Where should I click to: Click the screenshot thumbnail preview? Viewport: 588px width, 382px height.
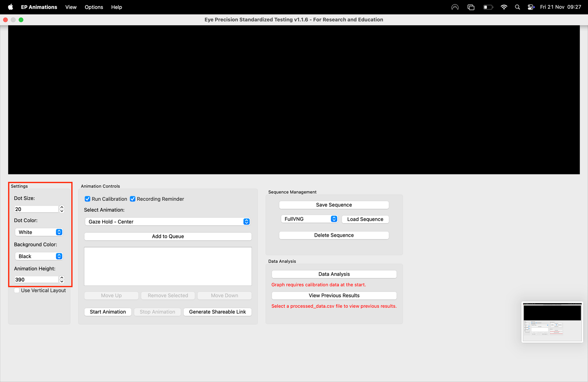(552, 322)
